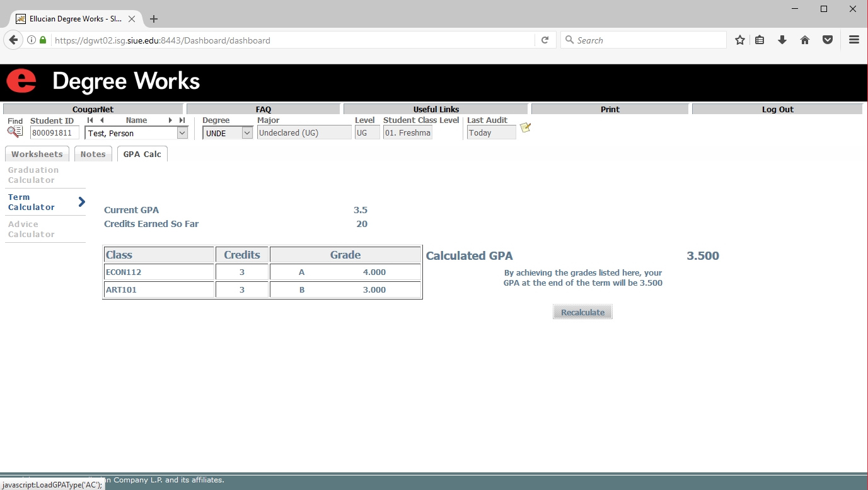Open the audit notes icon beside Last Audit
The width and height of the screenshot is (868, 490).
[525, 128]
